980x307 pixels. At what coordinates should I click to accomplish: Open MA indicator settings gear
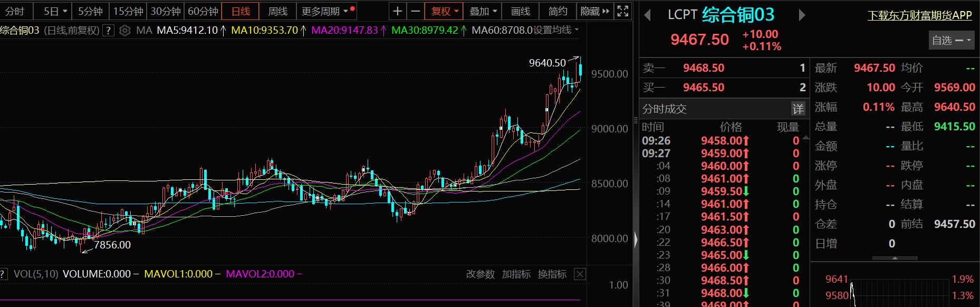[x=124, y=31]
